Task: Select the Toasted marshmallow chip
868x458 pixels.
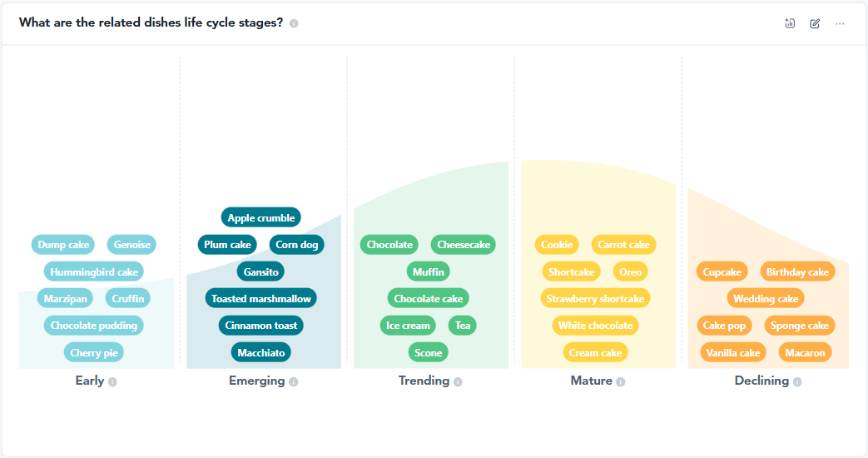Action: click(x=261, y=298)
